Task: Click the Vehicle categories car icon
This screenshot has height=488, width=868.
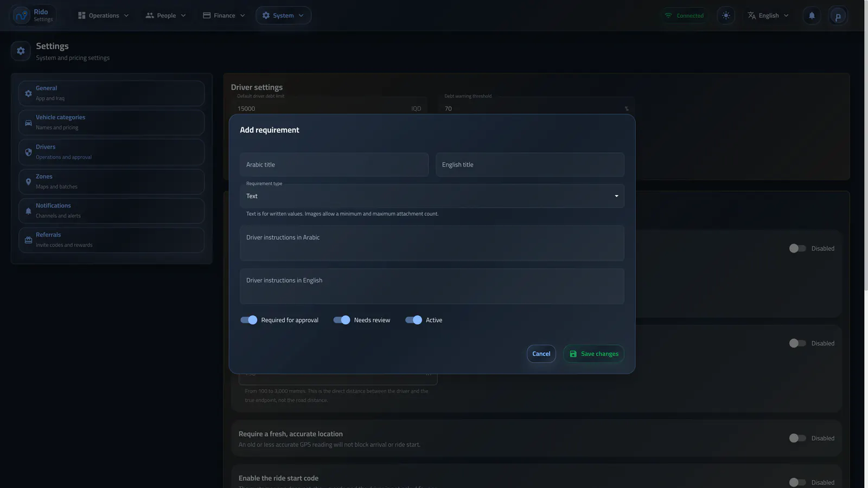Action: (28, 123)
